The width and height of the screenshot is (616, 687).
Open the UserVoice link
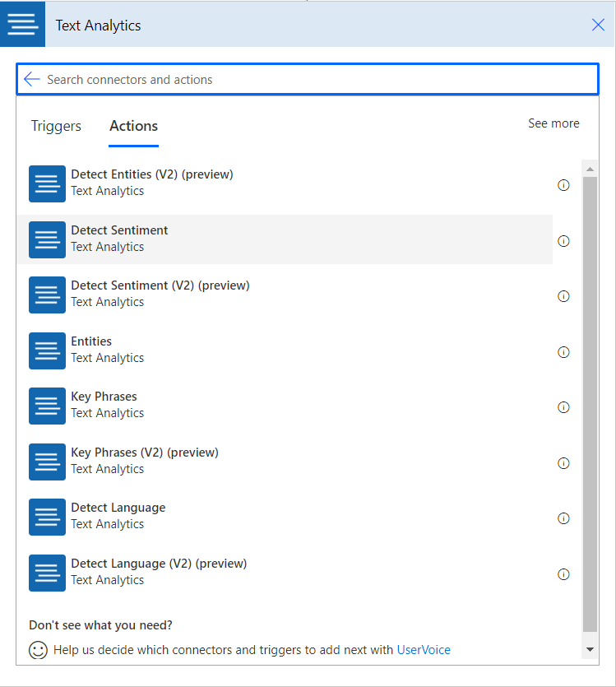point(424,650)
